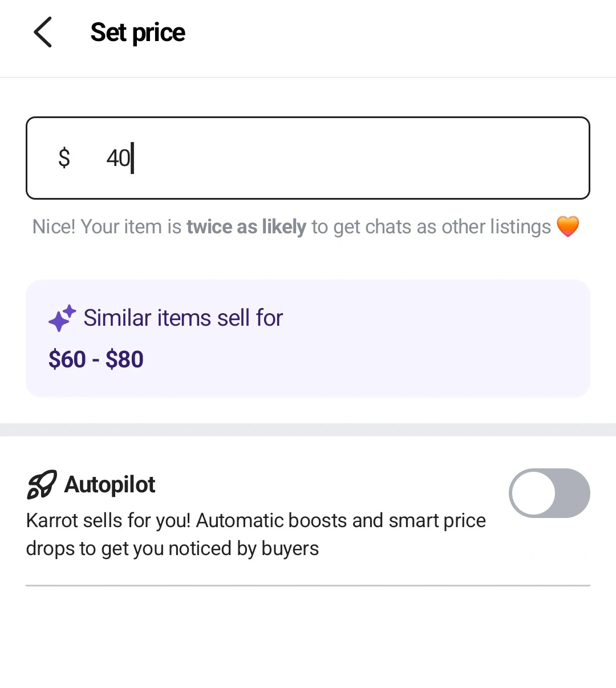Click the Karrot sells for you description
Viewport: 616px width, 688px height.
click(256, 534)
